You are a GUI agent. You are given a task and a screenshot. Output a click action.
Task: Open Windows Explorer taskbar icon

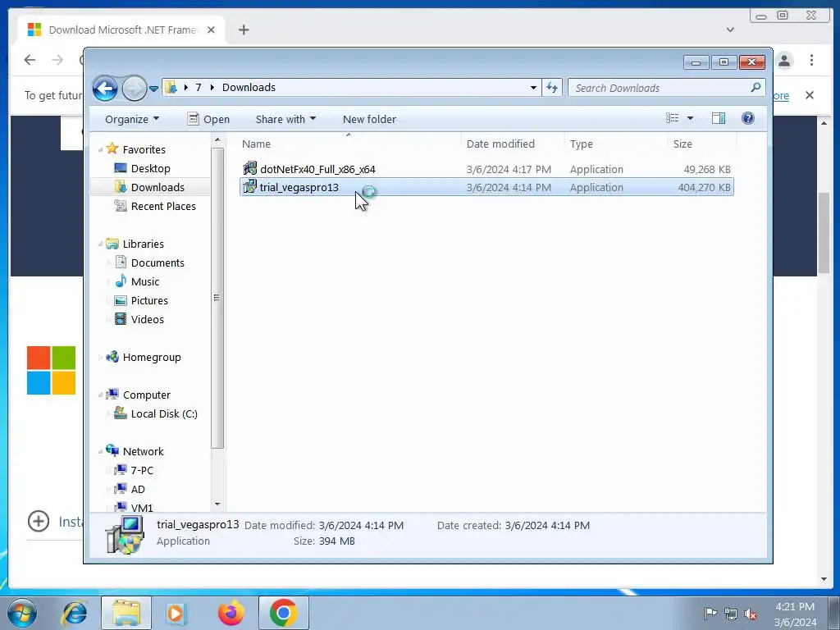126,614
